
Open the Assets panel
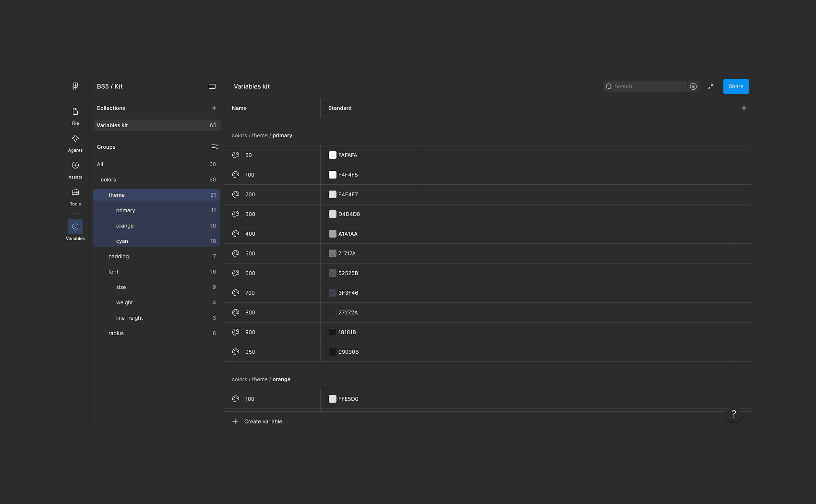75,170
